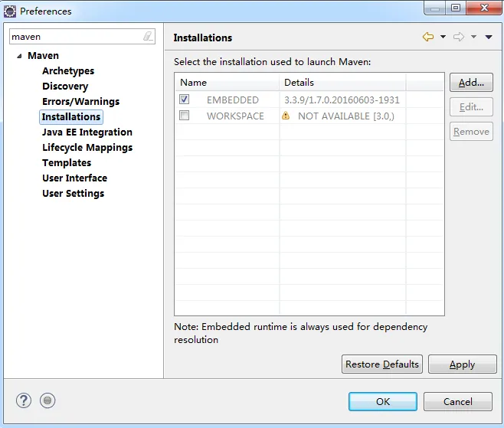Click the Remove button
This screenshot has width=504, height=428.
[x=471, y=132]
